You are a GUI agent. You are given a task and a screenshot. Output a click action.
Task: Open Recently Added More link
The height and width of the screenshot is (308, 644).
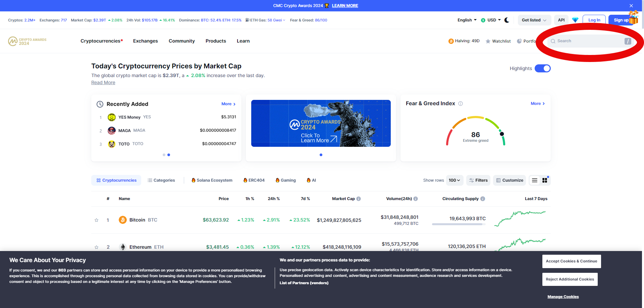pos(228,104)
